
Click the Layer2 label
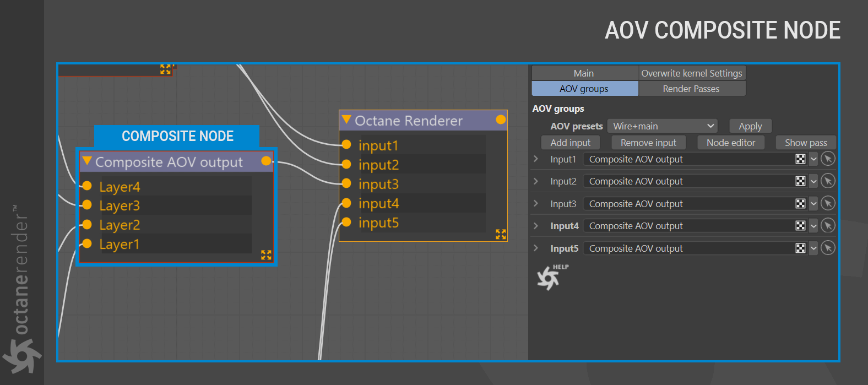pyautogui.click(x=120, y=225)
